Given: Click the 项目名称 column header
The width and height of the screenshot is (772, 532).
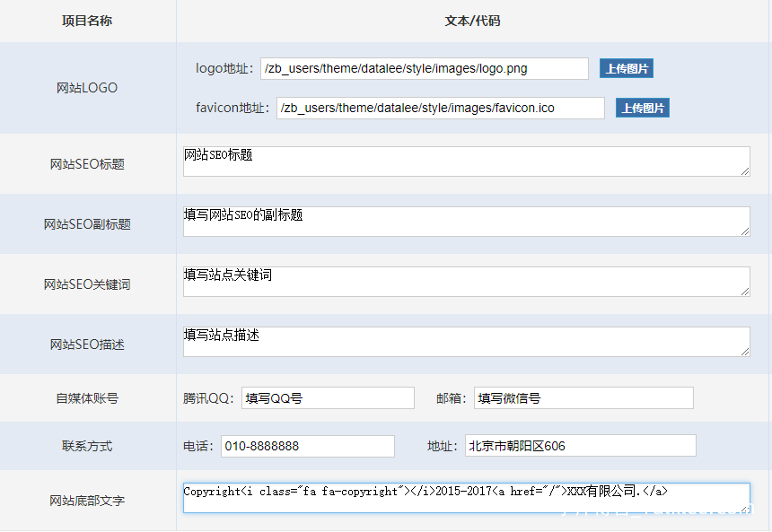Looking at the screenshot, I should [87, 20].
